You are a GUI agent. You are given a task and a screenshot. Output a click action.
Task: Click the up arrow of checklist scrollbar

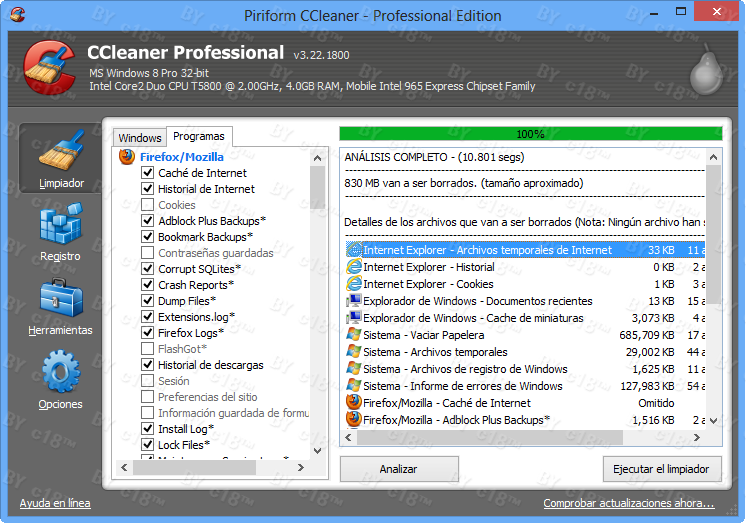tap(317, 158)
